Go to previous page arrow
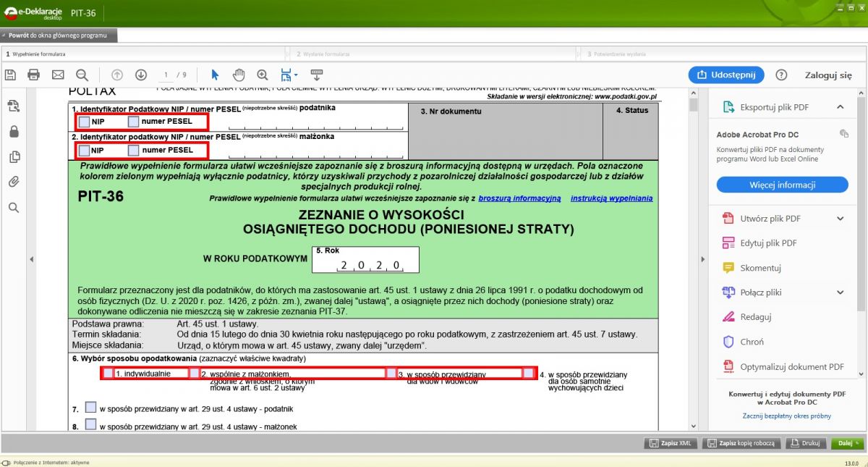Image resolution: width=868 pixels, height=467 pixels. point(117,75)
